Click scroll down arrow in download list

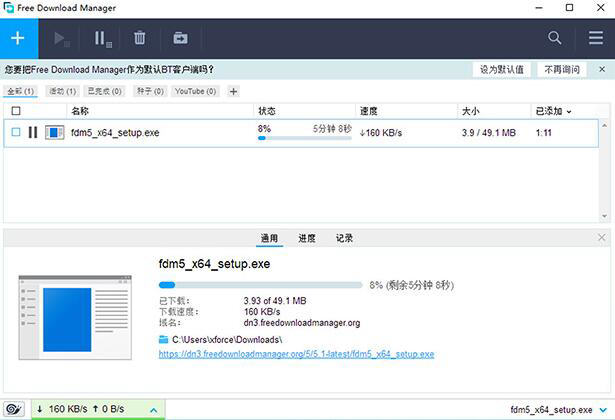click(x=604, y=216)
